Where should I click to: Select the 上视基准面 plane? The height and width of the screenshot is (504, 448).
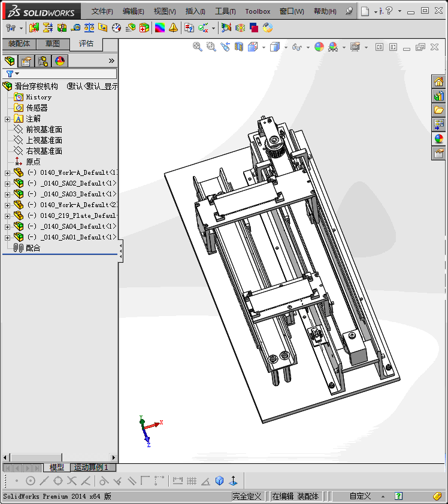coord(44,141)
